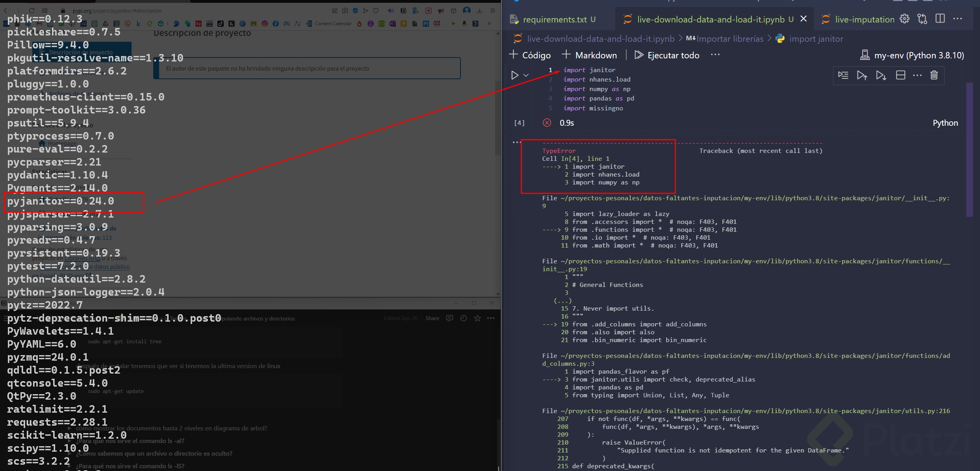Run the cell with the play icon
Image resolution: width=980 pixels, height=471 pixels.
[514, 75]
